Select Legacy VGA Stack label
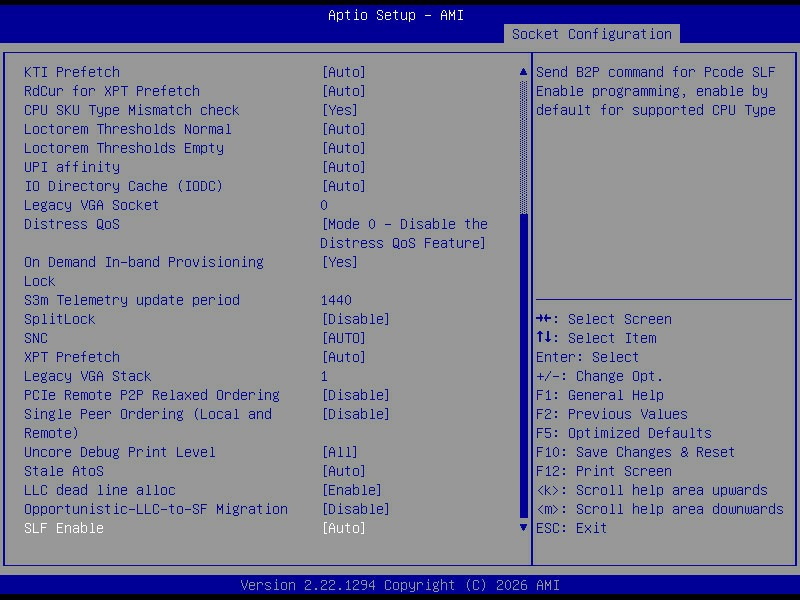 coord(88,376)
